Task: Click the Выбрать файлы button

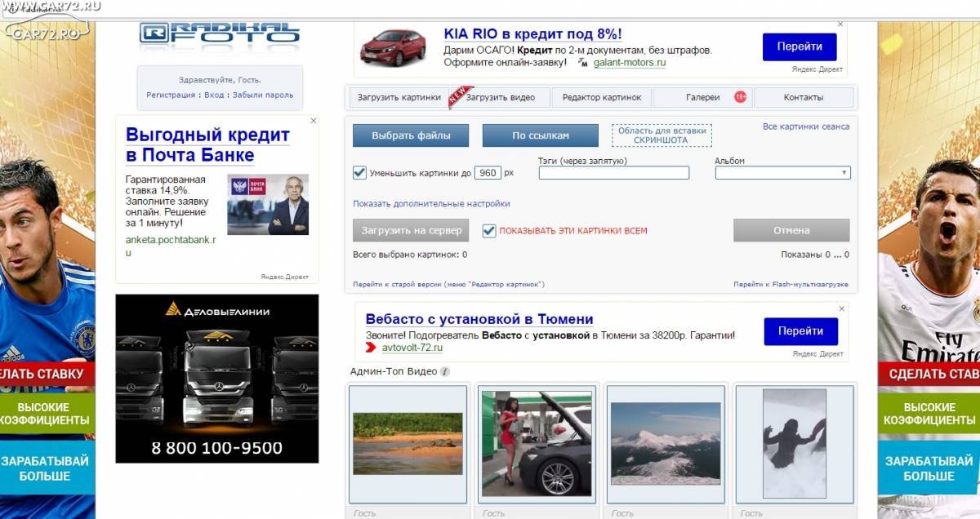Action: tap(411, 135)
